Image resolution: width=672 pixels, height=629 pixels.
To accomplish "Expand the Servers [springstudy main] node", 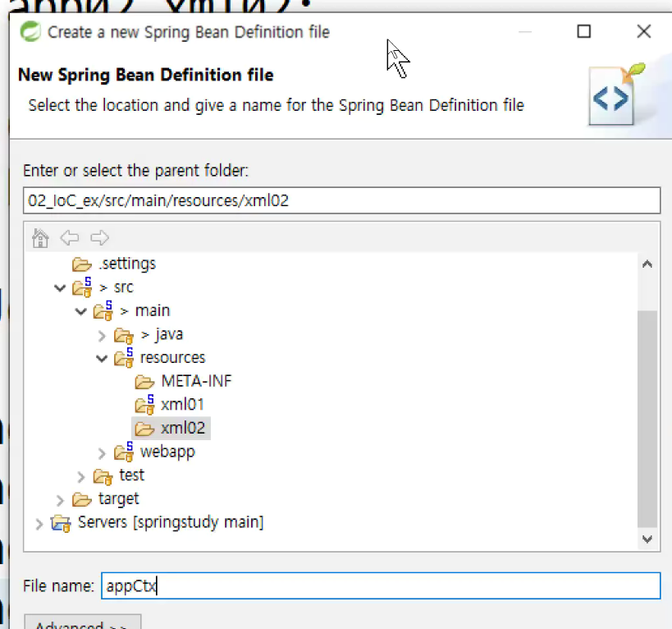I will click(39, 524).
